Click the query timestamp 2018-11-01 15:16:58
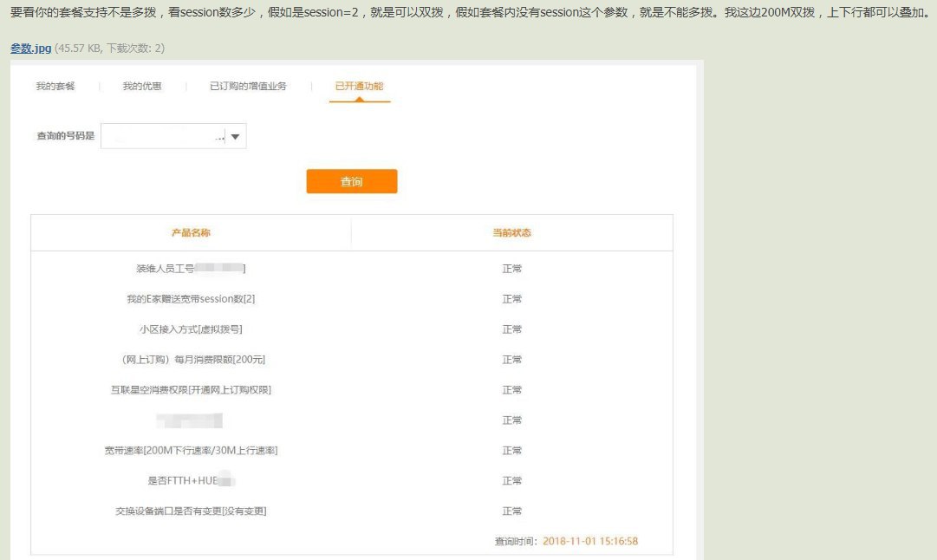This screenshot has height=560, width=937. pos(590,541)
